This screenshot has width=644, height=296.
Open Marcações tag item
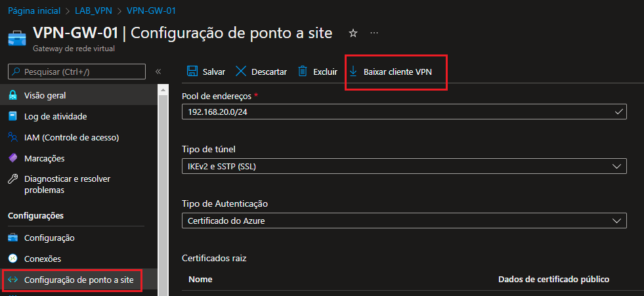(44, 159)
